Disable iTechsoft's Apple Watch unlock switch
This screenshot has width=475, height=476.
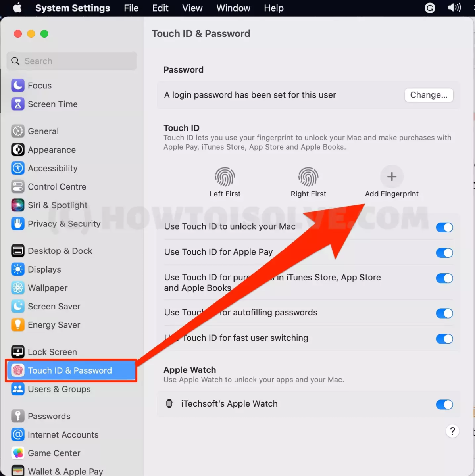[444, 405]
